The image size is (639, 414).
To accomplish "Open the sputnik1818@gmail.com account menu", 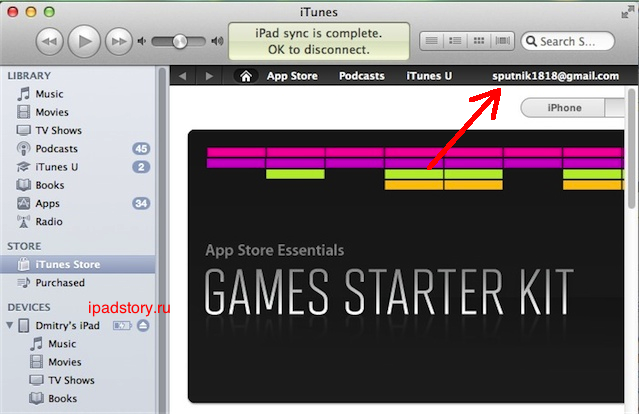I will [x=555, y=76].
